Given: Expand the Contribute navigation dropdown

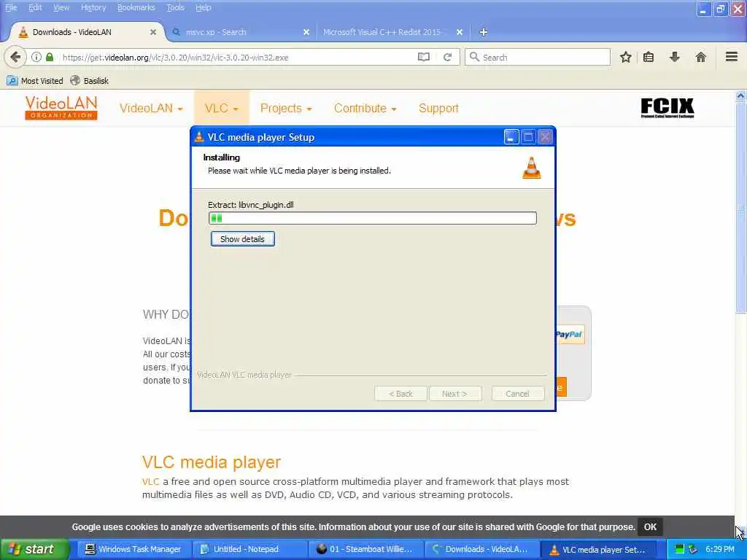Looking at the screenshot, I should click(365, 108).
